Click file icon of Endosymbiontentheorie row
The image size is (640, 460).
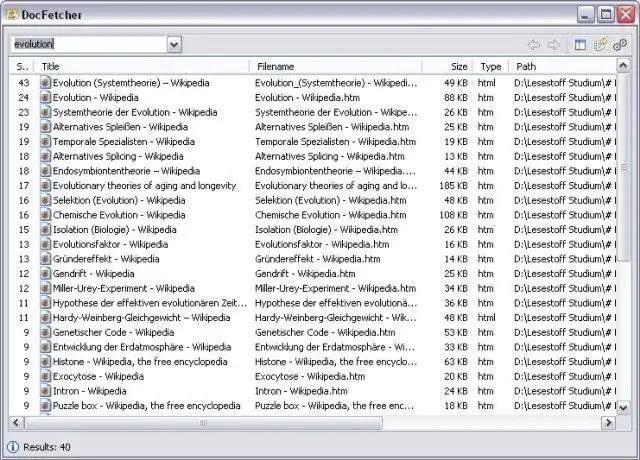[45, 171]
